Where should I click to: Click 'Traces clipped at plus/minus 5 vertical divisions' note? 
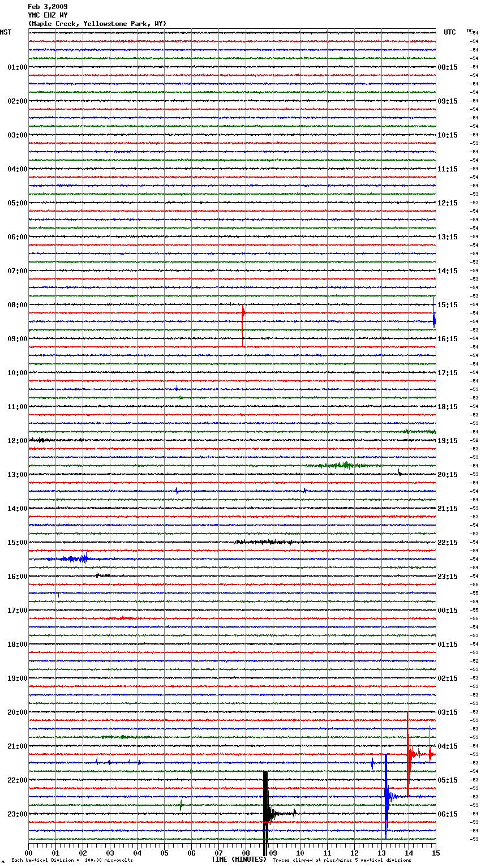coord(342,861)
